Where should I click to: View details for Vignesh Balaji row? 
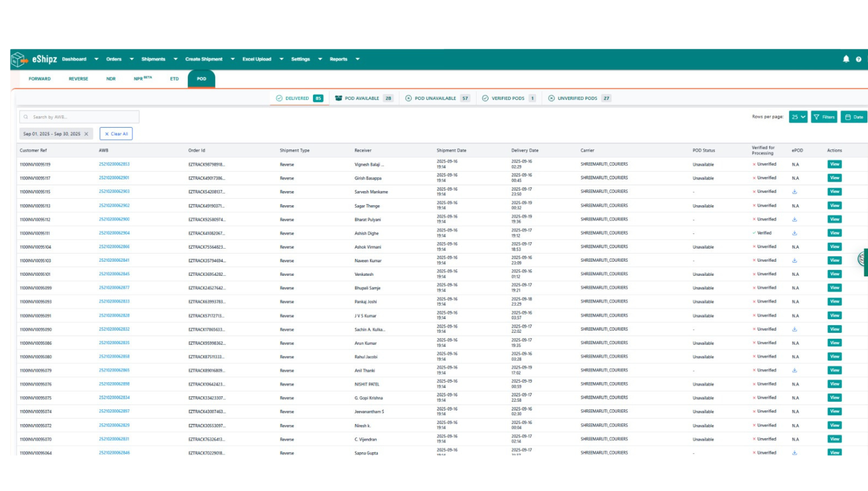pyautogui.click(x=834, y=164)
